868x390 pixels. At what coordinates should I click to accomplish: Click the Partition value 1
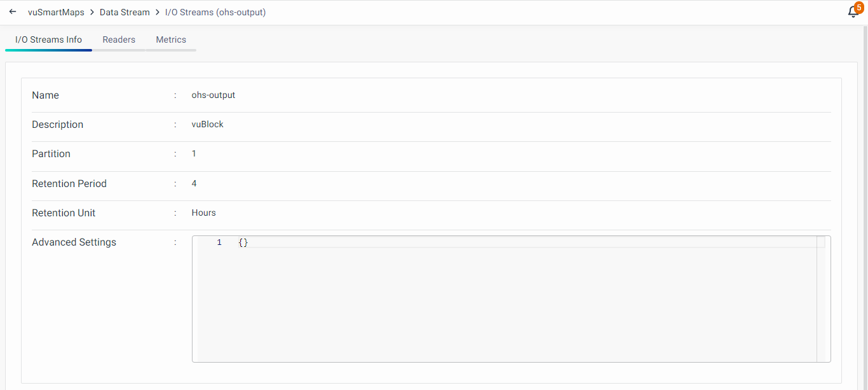point(194,154)
